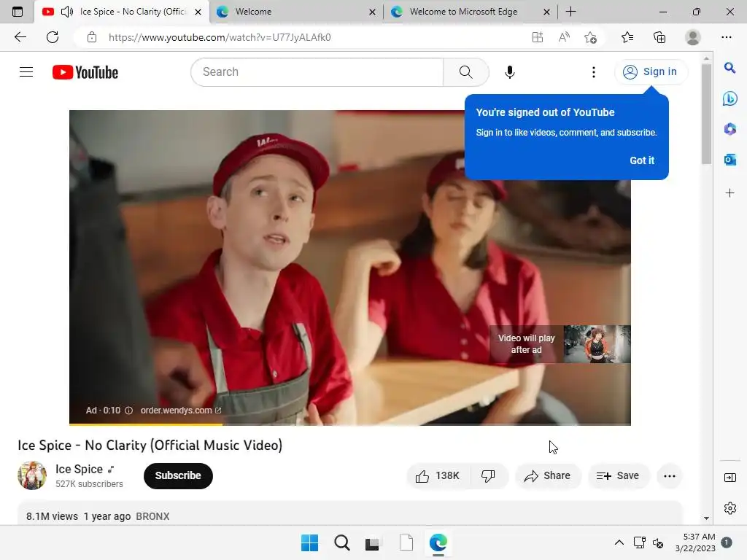Go to YouTube home via logo

(85, 72)
